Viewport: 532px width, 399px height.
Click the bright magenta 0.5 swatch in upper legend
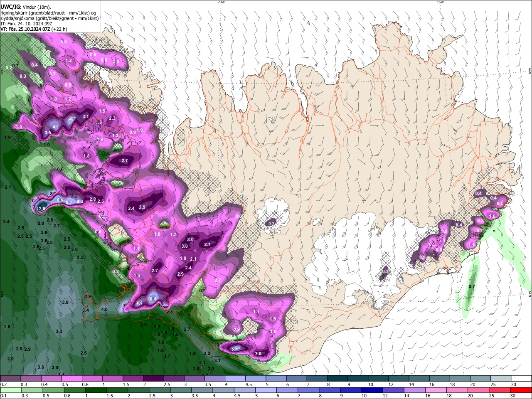(71, 379)
